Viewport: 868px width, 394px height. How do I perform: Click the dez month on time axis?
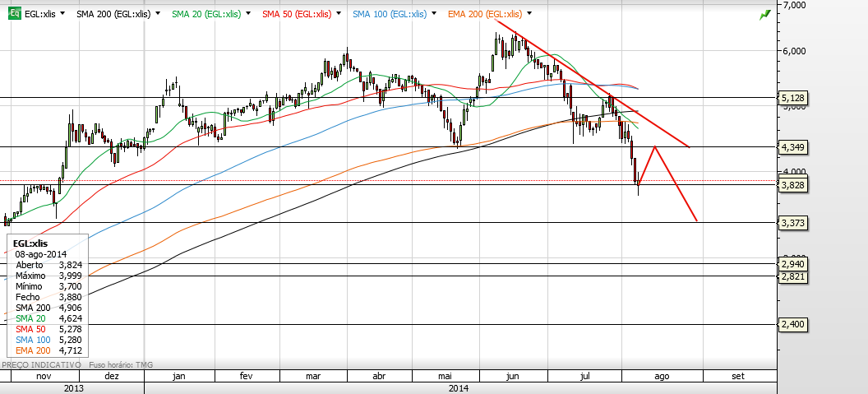pyautogui.click(x=112, y=376)
